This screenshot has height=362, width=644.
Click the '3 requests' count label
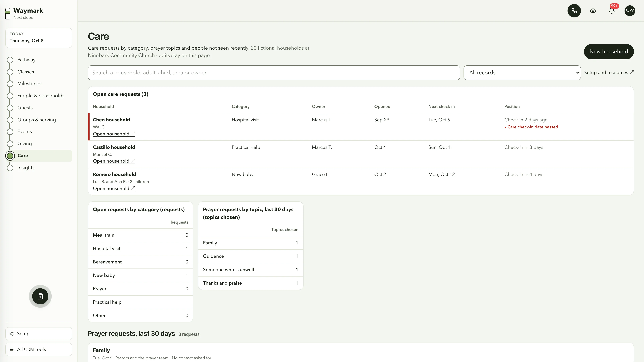coord(189,334)
